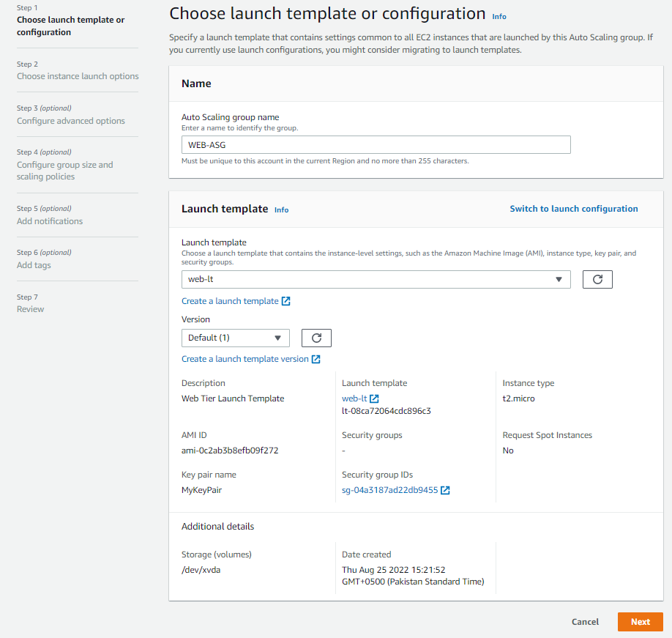Go to Step 2 Choose instance launch options
The height and width of the screenshot is (638, 672).
[78, 76]
